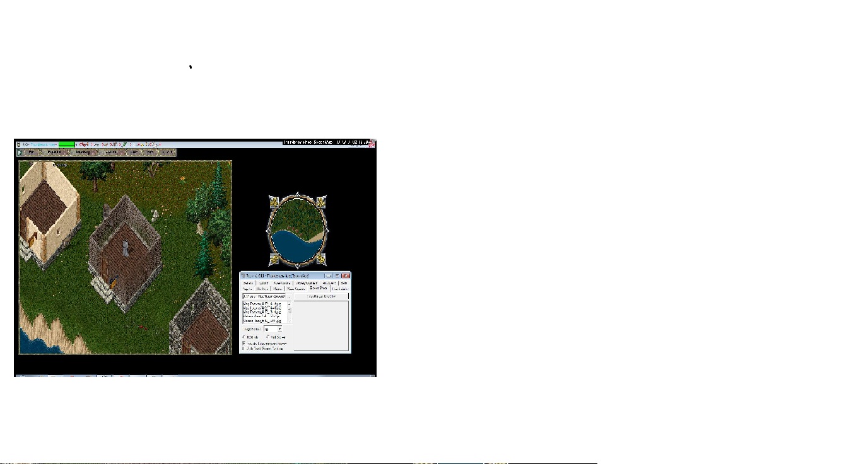Click the Razor window title bar icon
The image size is (868, 469).
click(x=243, y=276)
